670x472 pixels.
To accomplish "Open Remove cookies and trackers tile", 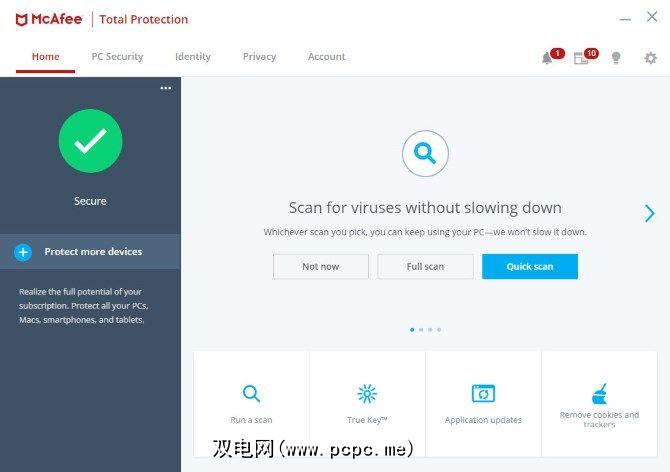I will coord(599,404).
